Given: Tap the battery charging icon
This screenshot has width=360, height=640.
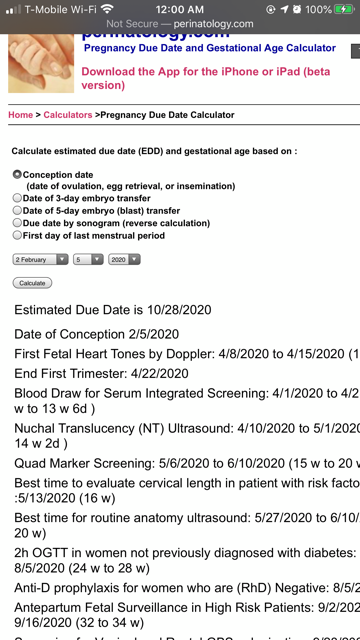Looking at the screenshot, I should tap(344, 9).
